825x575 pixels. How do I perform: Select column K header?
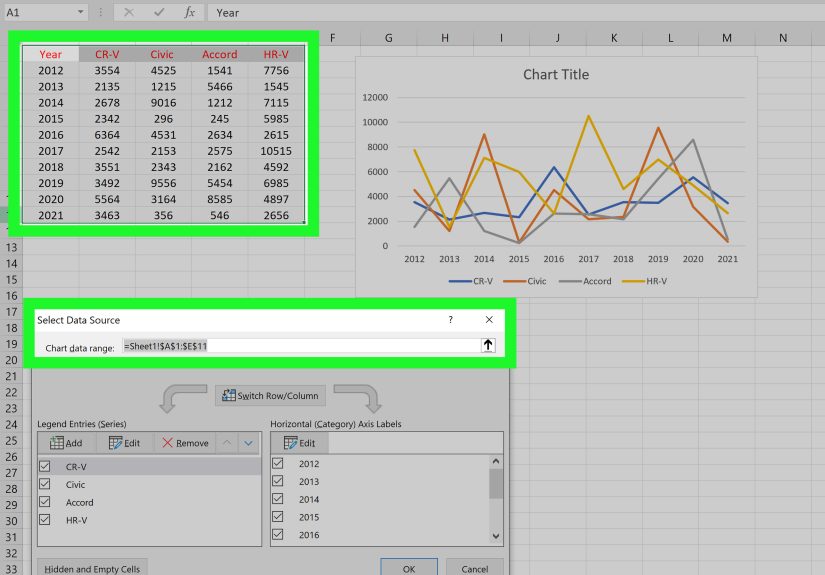614,38
